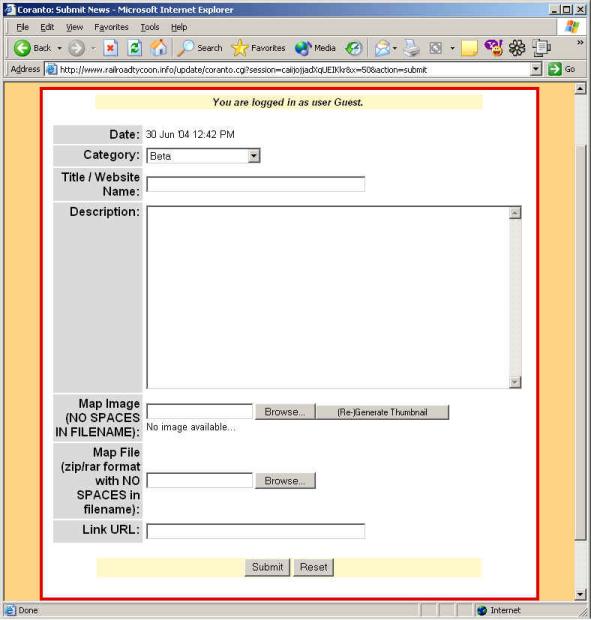Click the Description scrollbar up arrow
The height and width of the screenshot is (620, 591).
tap(515, 213)
